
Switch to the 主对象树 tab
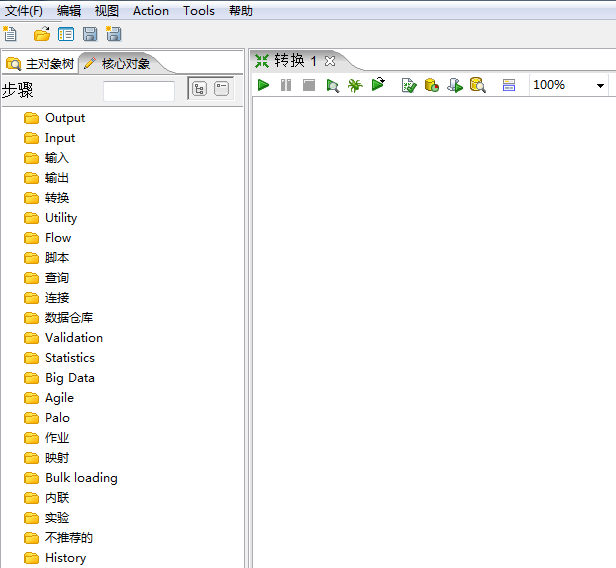click(x=40, y=63)
